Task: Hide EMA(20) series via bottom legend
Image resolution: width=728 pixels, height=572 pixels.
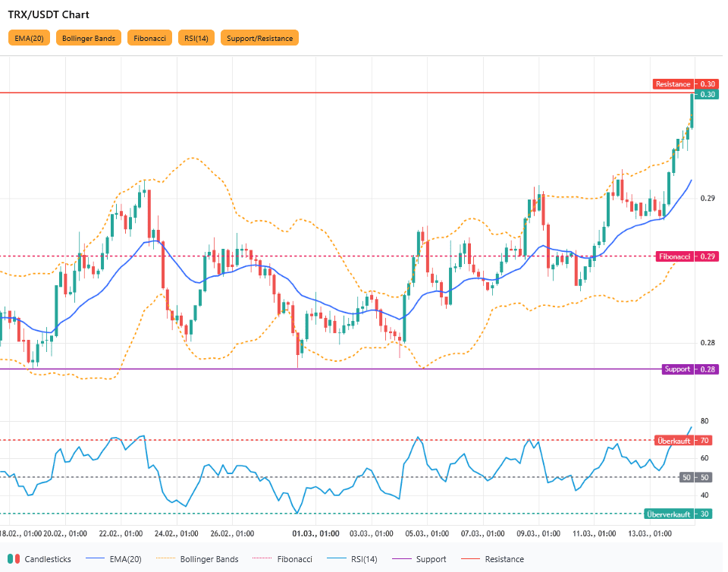Action: pos(114,559)
